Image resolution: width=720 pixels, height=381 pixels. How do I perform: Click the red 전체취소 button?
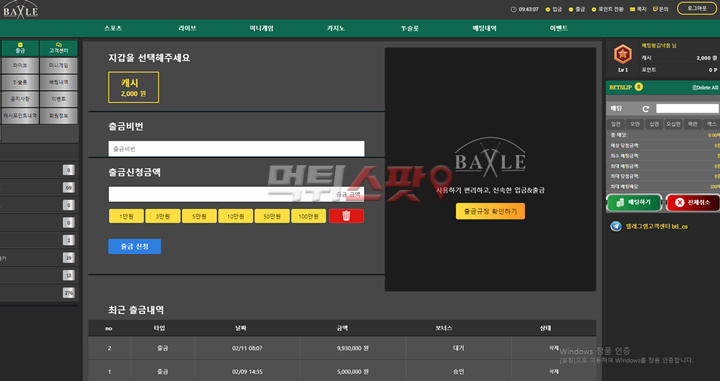coord(693,202)
